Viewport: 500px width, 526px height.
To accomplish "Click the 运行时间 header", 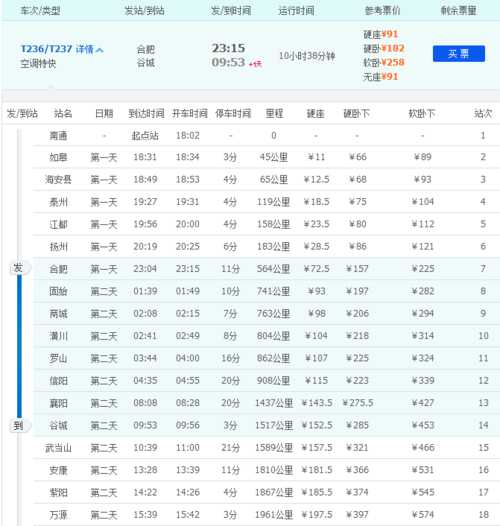I will coord(296,11).
